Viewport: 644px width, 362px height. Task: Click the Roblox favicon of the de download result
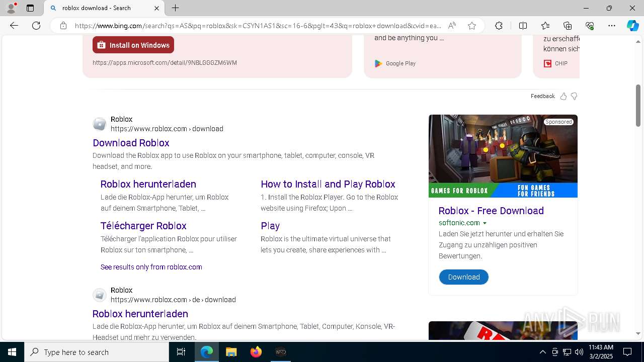pos(100,295)
